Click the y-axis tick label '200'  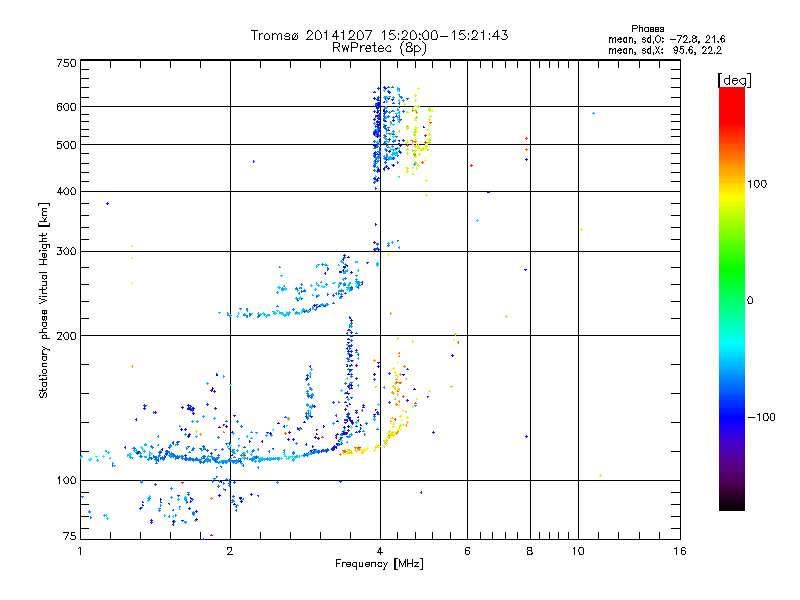tap(66, 336)
